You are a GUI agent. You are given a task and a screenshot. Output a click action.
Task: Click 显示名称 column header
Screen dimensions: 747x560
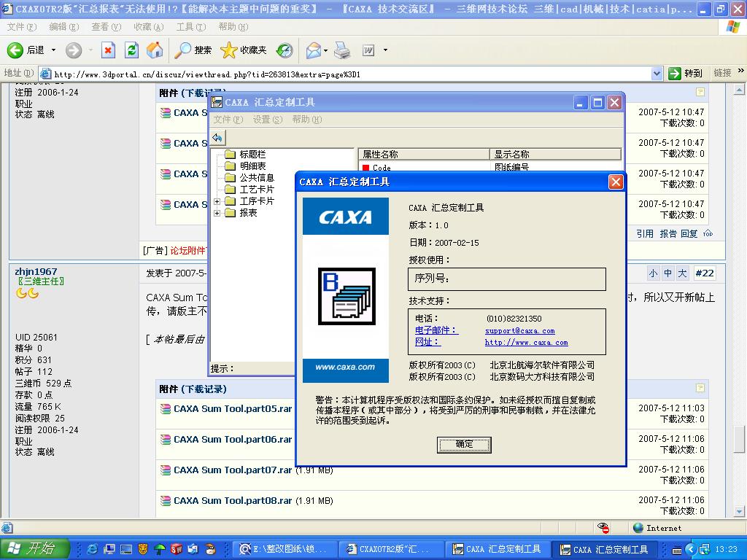click(555, 155)
